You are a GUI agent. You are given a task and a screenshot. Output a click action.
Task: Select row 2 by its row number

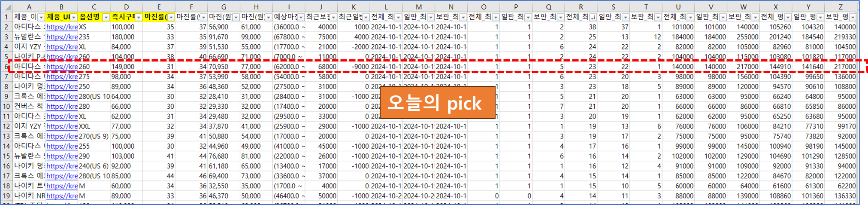click(6, 27)
